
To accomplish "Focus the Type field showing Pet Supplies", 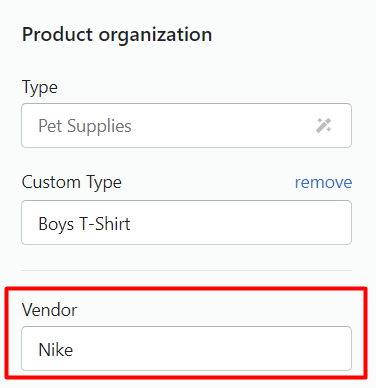I will click(x=186, y=125).
